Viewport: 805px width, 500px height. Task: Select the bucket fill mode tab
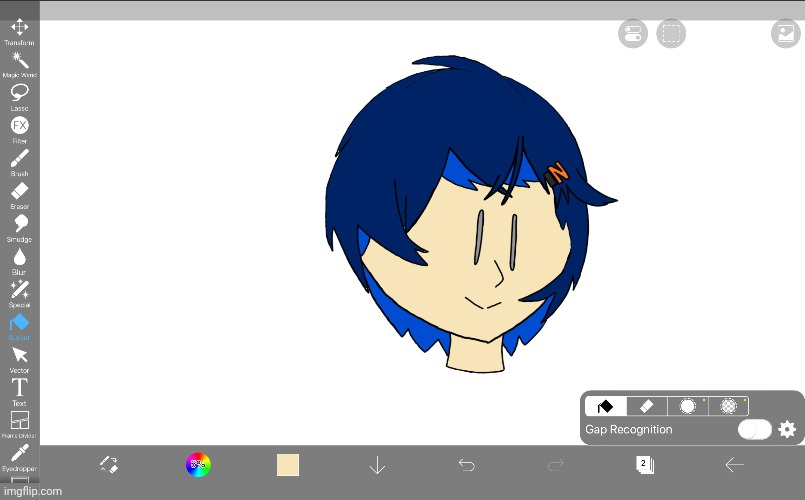pos(605,406)
